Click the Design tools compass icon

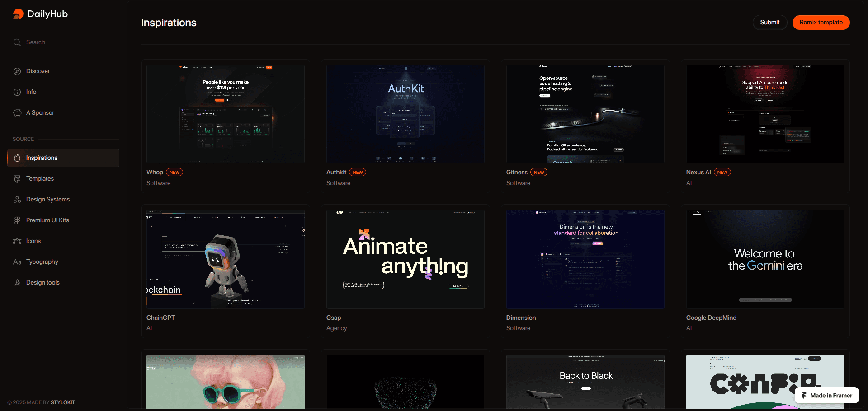click(17, 283)
